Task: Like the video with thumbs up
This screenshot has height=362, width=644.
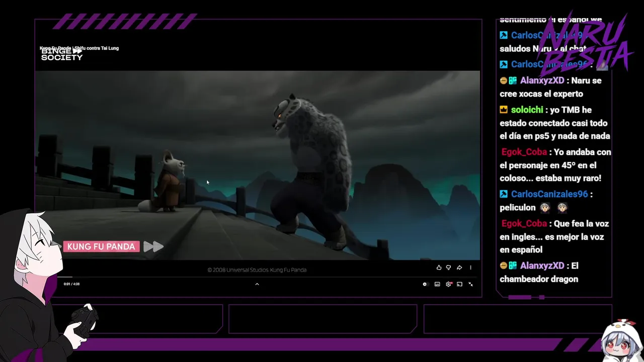Action: (x=439, y=267)
